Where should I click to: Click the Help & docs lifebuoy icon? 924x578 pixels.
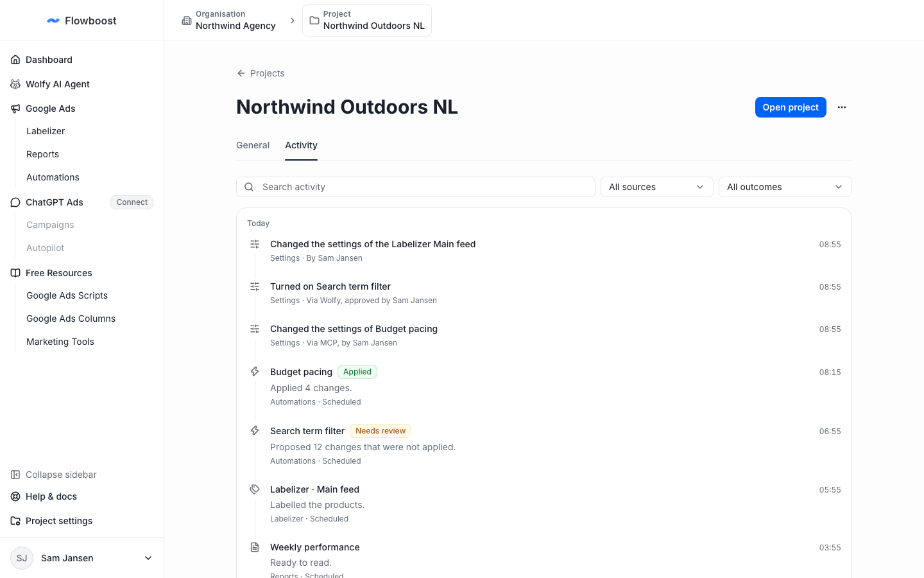(15, 496)
